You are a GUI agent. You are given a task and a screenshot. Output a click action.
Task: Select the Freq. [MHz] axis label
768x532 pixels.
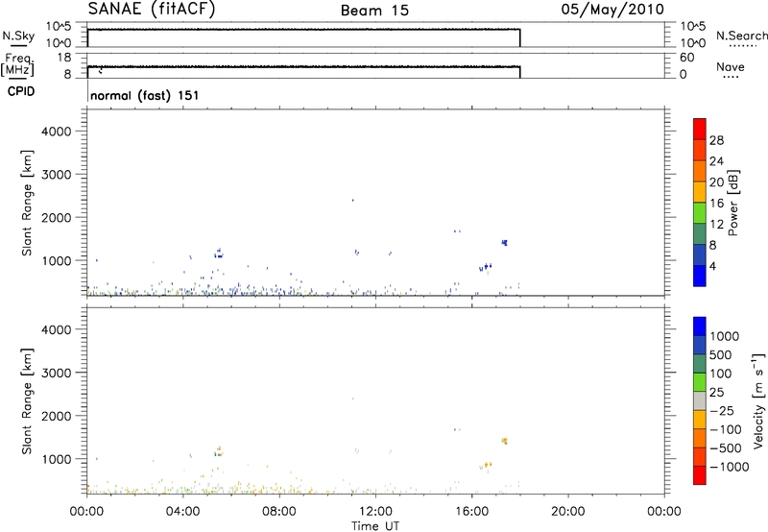click(17, 64)
